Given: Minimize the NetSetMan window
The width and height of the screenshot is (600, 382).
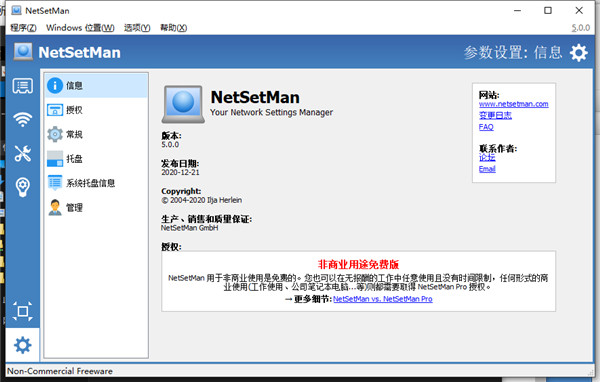Looking at the screenshot, I should 517,10.
